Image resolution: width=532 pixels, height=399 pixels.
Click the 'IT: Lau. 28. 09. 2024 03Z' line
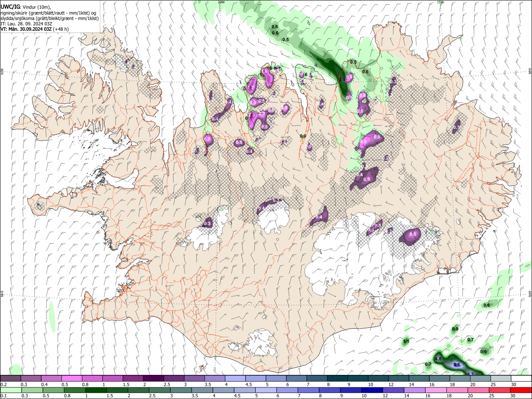pos(26,24)
